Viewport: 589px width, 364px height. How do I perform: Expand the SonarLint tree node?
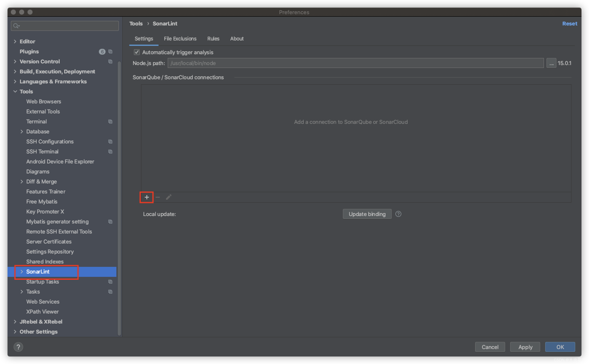(22, 272)
